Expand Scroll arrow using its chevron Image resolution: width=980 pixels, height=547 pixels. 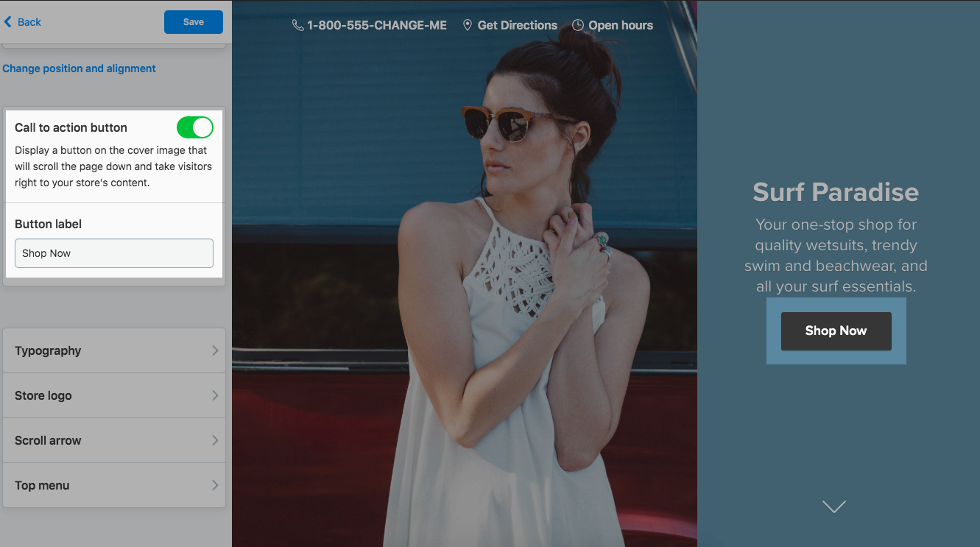point(215,440)
